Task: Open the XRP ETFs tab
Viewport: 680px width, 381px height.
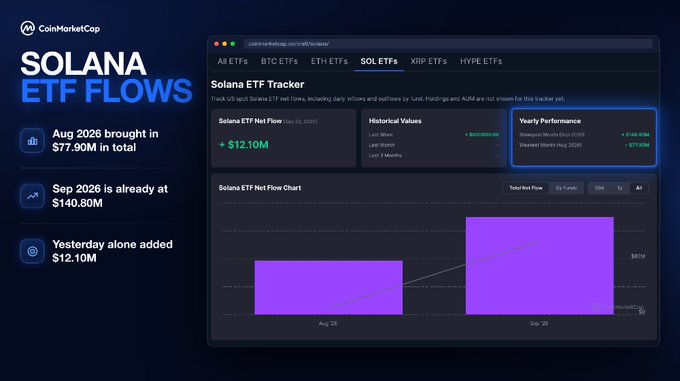Action: pos(428,61)
